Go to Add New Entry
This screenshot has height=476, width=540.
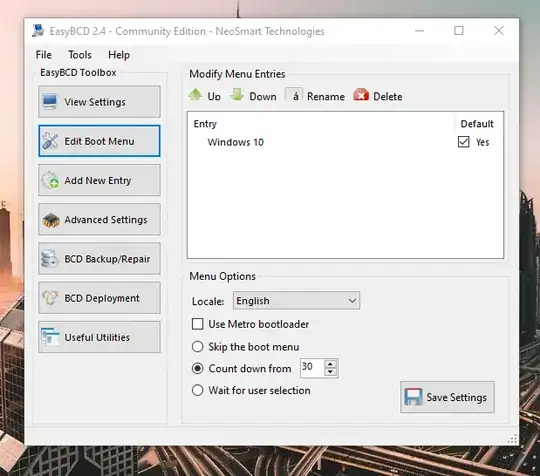point(99,180)
